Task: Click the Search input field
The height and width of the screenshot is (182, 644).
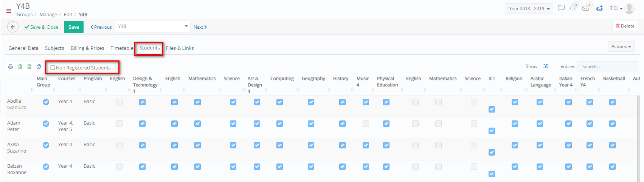Action: click(608, 66)
